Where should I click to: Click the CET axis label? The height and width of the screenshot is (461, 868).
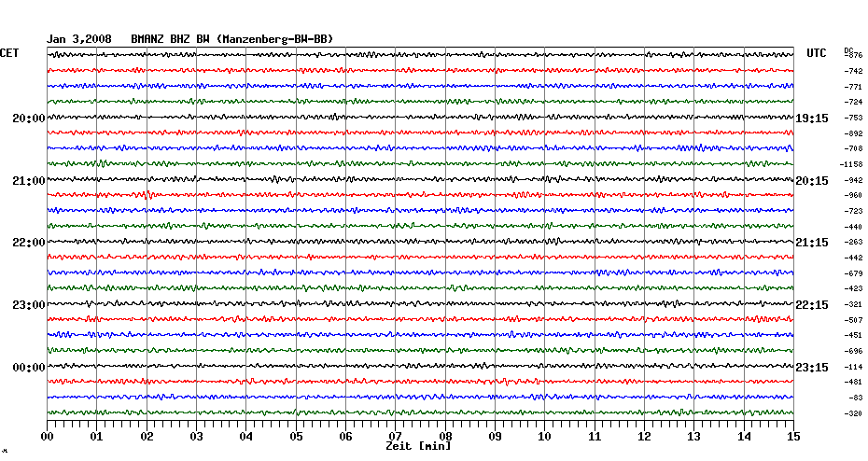9,53
